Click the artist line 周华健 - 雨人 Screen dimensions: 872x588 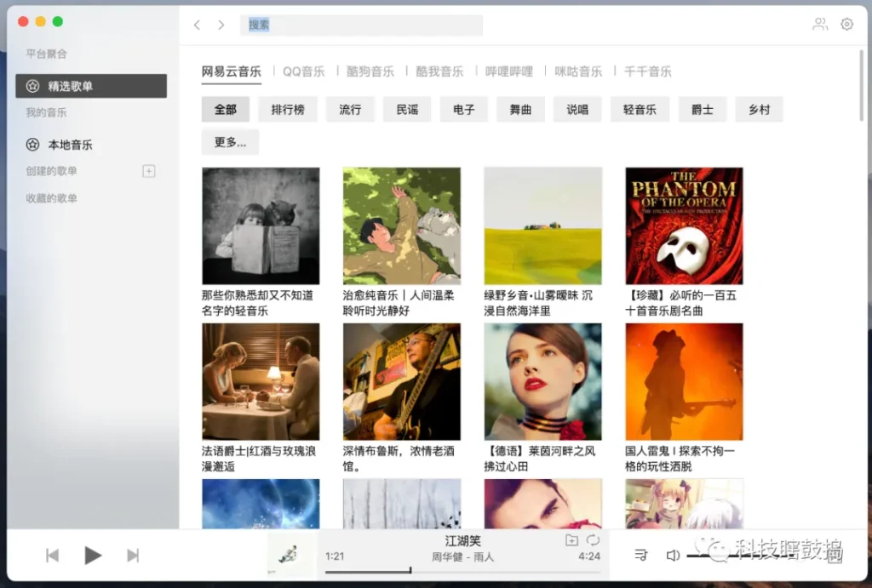(x=462, y=557)
